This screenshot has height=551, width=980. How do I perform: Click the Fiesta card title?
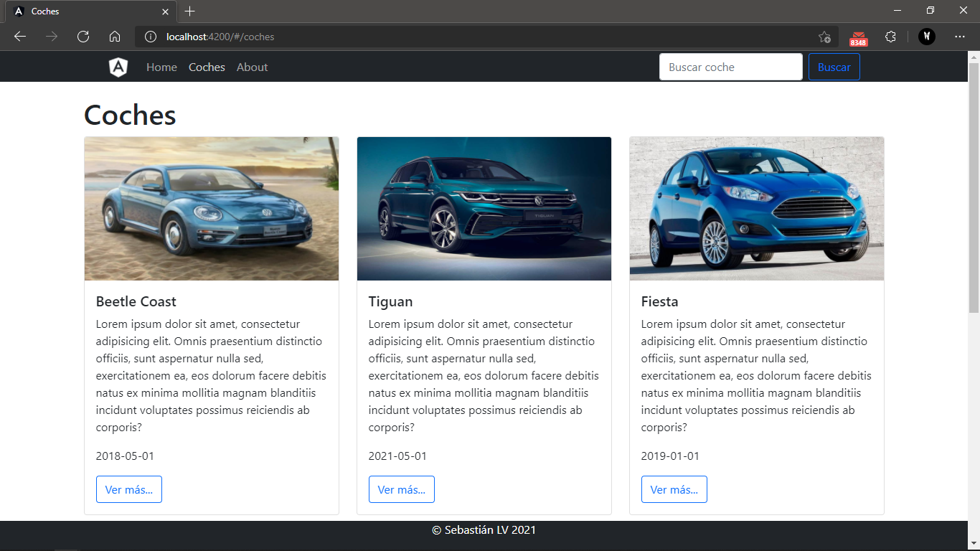[660, 301]
